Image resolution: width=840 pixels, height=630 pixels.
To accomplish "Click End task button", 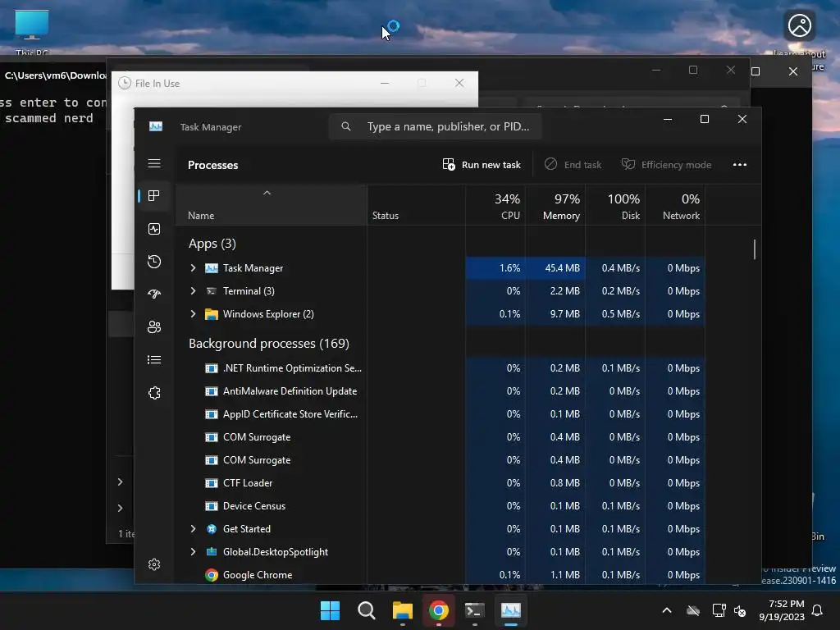I will tap(573, 164).
